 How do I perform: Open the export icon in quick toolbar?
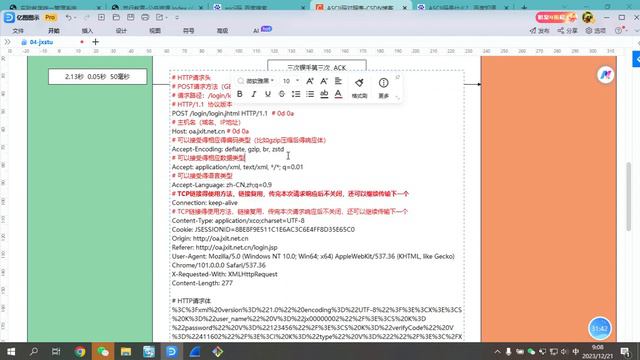(160, 18)
